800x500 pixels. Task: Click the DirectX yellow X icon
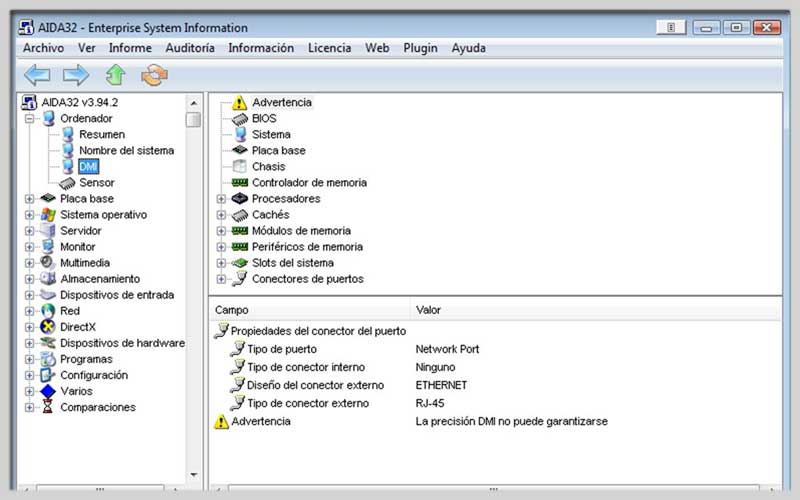click(48, 327)
